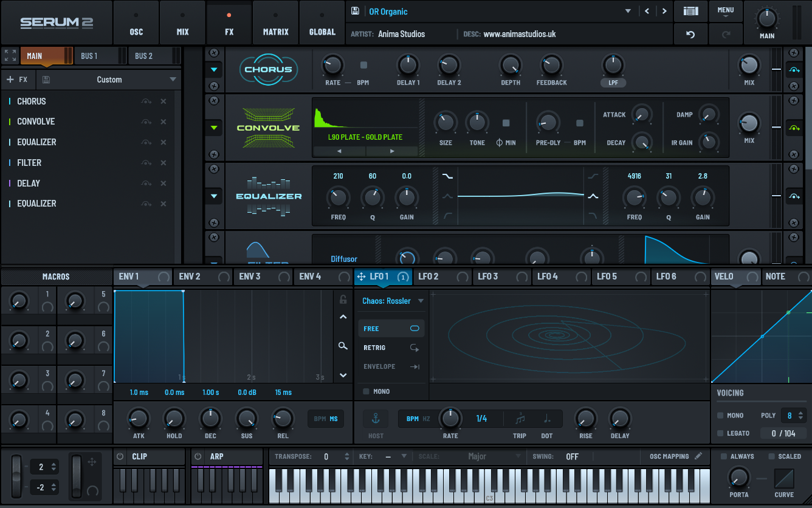The width and height of the screenshot is (812, 508).
Task: Open the preset name dropdown arrow
Action: coord(628,12)
